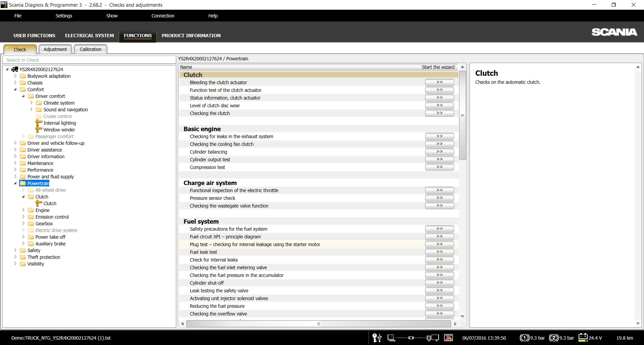Switch to the Calibration tab
Screen dimensions: 644x345
click(90, 49)
